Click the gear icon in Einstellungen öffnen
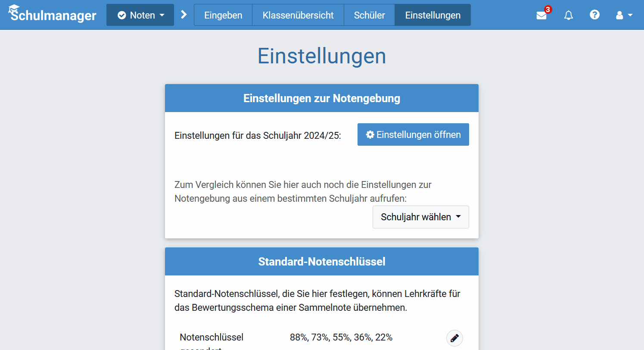 [370, 134]
